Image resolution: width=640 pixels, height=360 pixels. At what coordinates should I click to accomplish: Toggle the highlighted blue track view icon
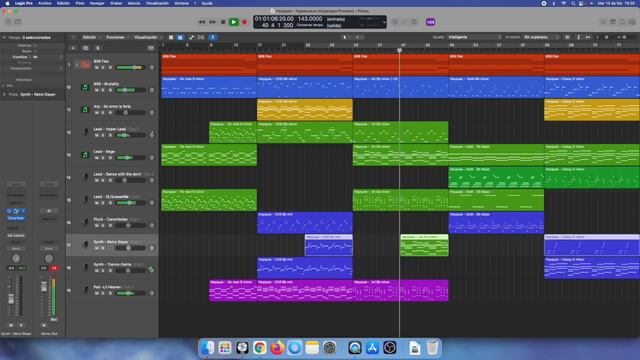coord(180,38)
